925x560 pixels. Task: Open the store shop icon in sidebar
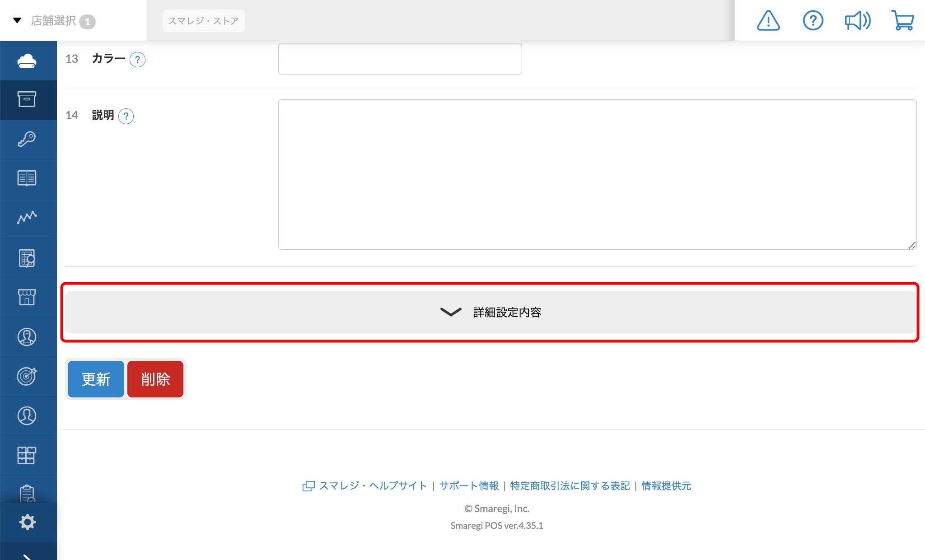(x=27, y=297)
